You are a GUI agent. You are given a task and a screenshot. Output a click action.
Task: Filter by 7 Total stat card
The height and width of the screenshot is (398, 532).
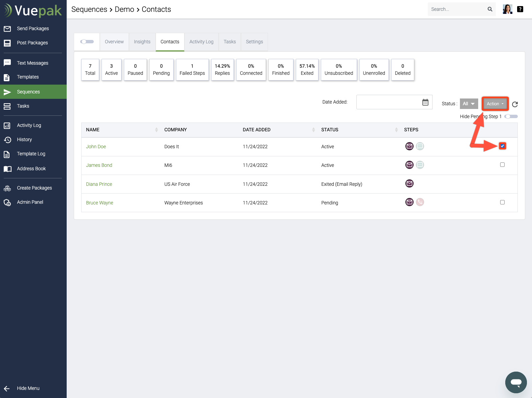pyautogui.click(x=90, y=70)
